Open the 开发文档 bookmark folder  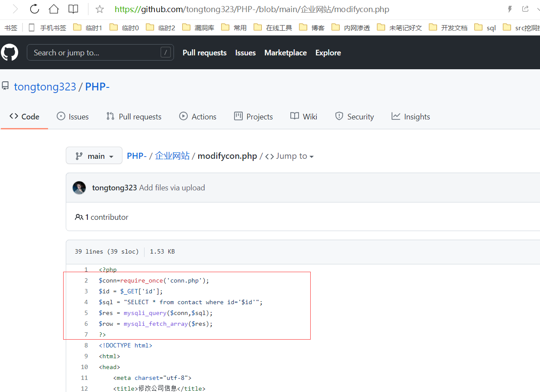click(448, 28)
